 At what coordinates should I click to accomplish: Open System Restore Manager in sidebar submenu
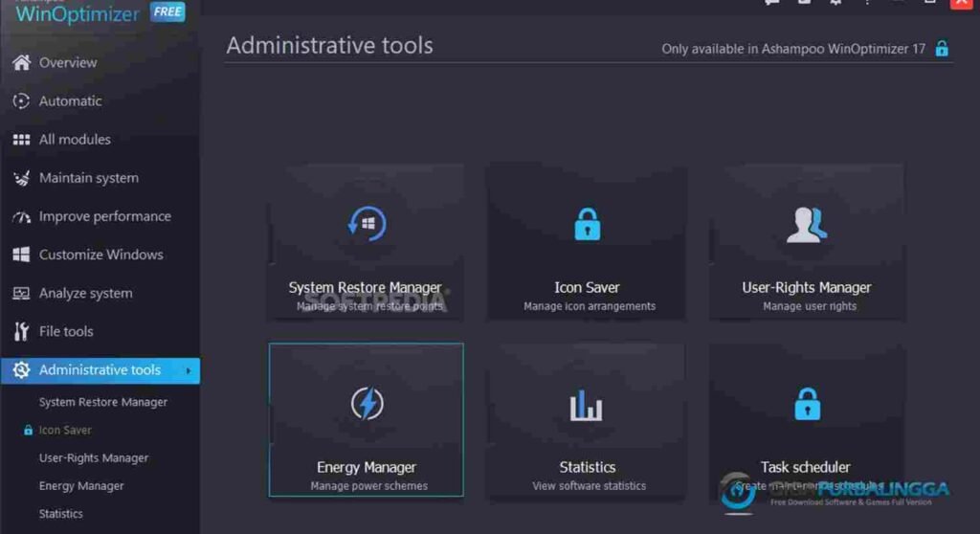103,402
